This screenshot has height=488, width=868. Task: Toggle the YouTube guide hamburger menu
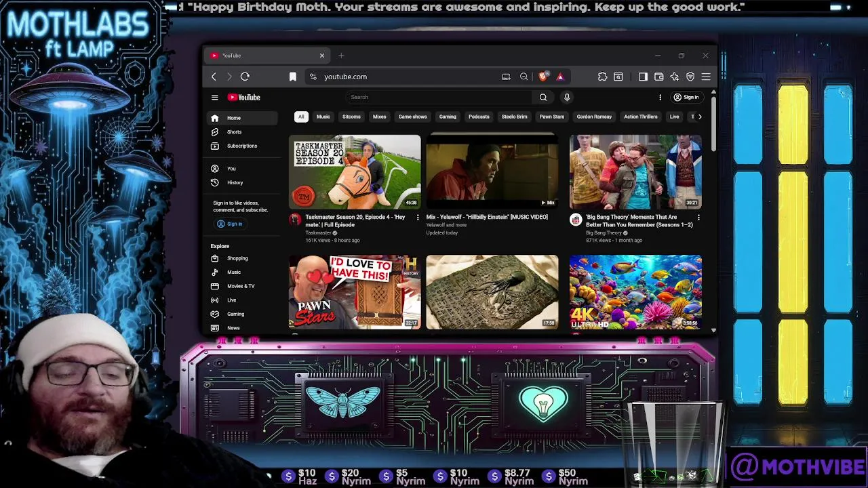click(x=214, y=98)
